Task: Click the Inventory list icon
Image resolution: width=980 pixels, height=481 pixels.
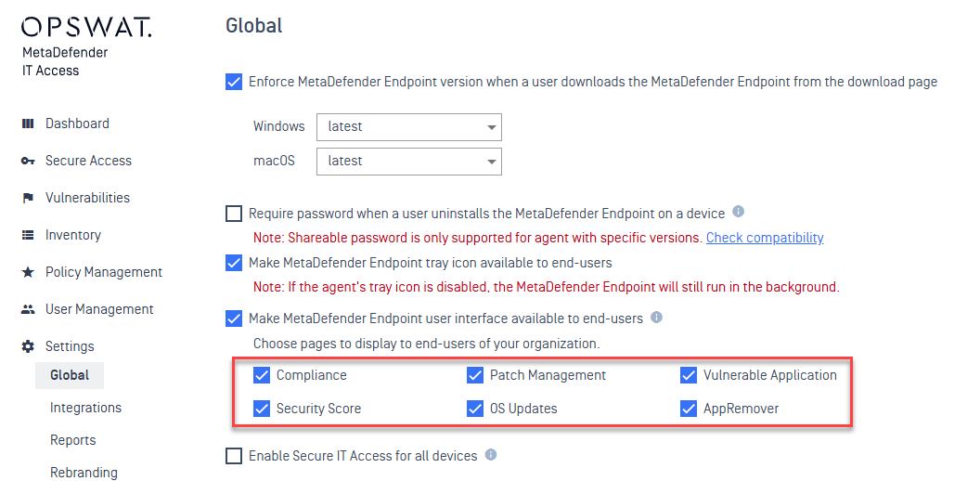Action: pos(28,235)
